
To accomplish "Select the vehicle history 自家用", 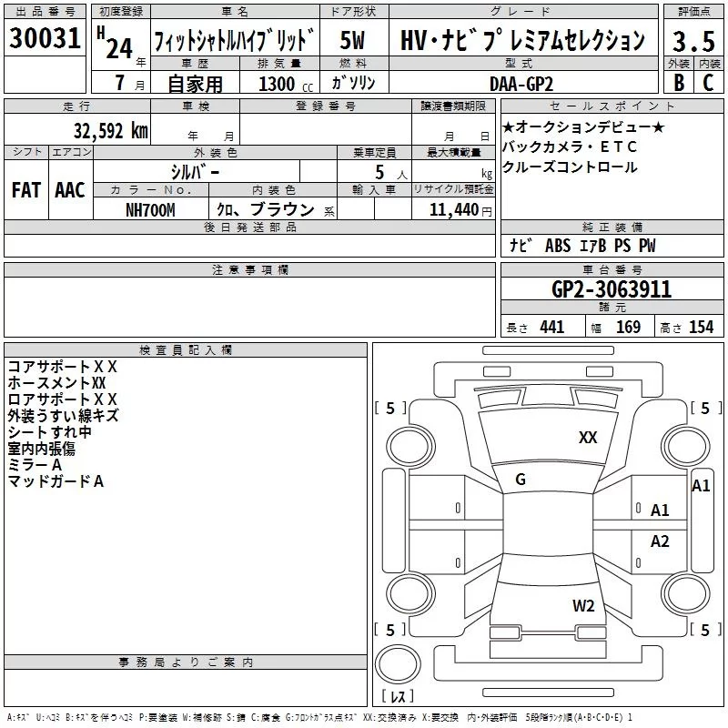I will pyautogui.click(x=195, y=84).
